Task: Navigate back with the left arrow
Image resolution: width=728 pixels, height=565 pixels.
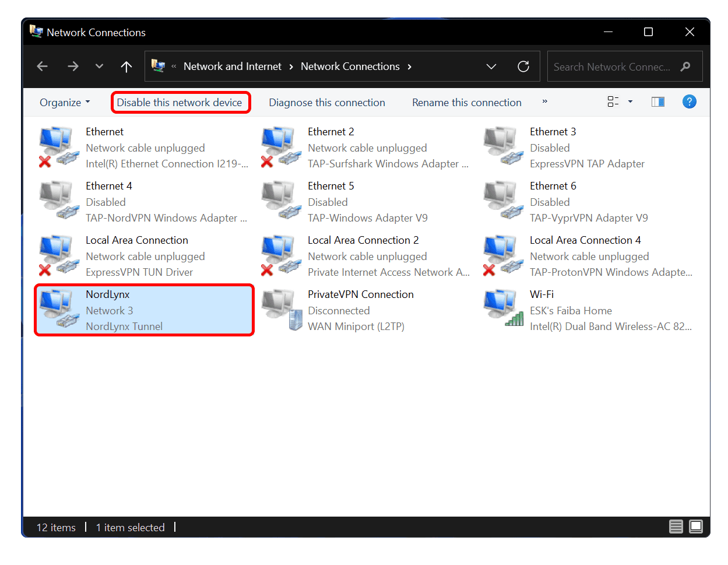Action: pos(43,66)
